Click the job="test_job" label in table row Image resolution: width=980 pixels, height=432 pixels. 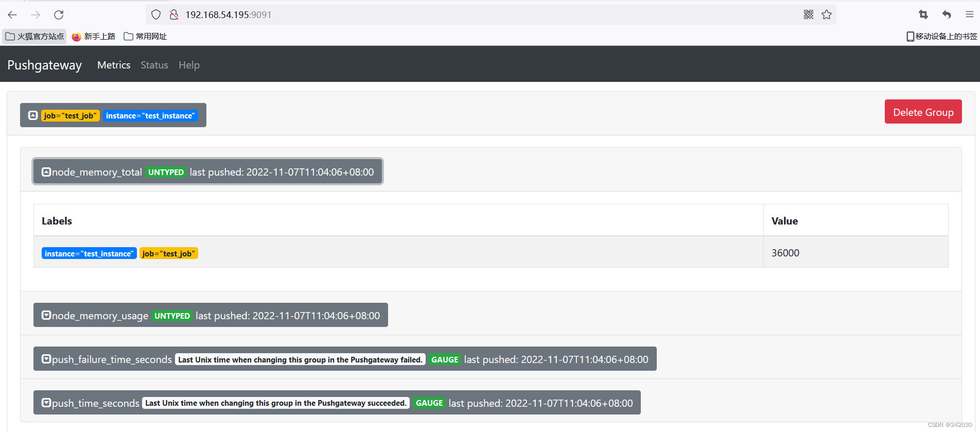coord(169,253)
